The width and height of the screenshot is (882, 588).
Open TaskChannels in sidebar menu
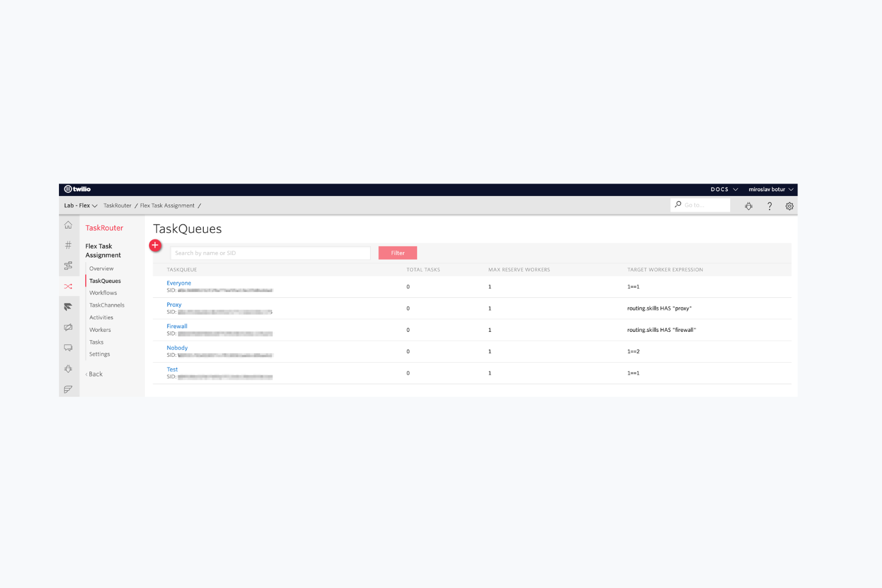click(107, 305)
